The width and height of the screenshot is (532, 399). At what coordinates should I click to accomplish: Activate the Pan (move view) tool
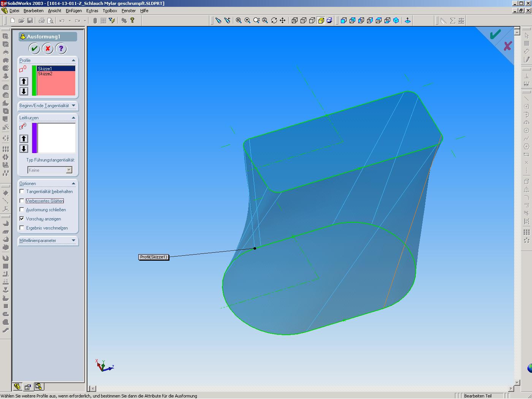pyautogui.click(x=283, y=21)
